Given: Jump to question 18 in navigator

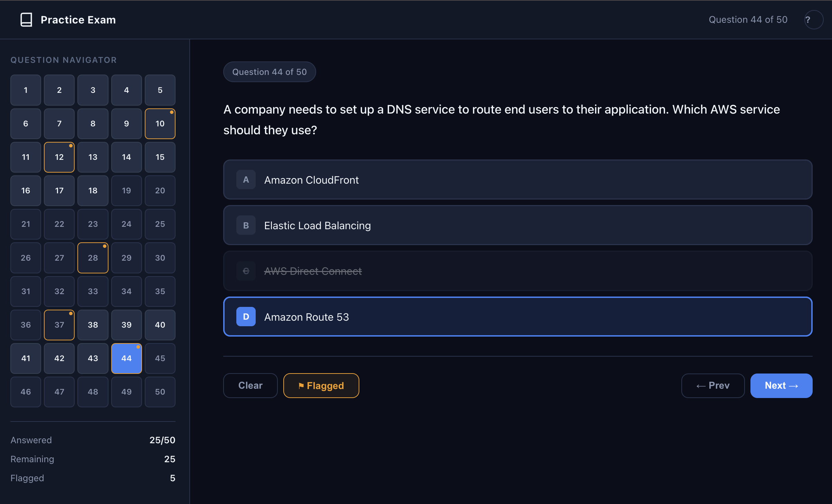Looking at the screenshot, I should click(x=93, y=191).
